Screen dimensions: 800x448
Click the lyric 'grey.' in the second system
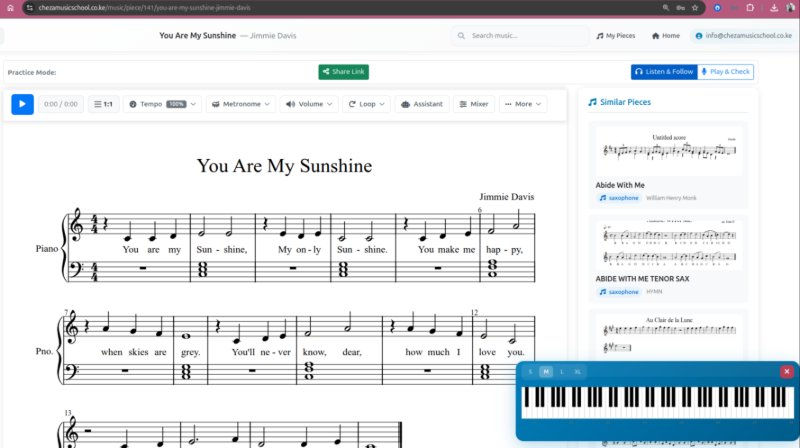190,352
